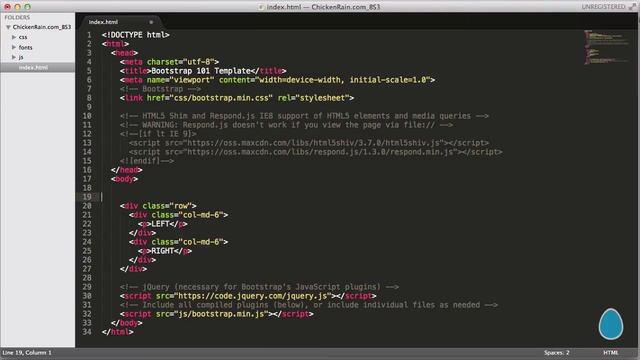The height and width of the screenshot is (360, 640).
Task: Open the js folder in sidebar
Action: pos(21,57)
